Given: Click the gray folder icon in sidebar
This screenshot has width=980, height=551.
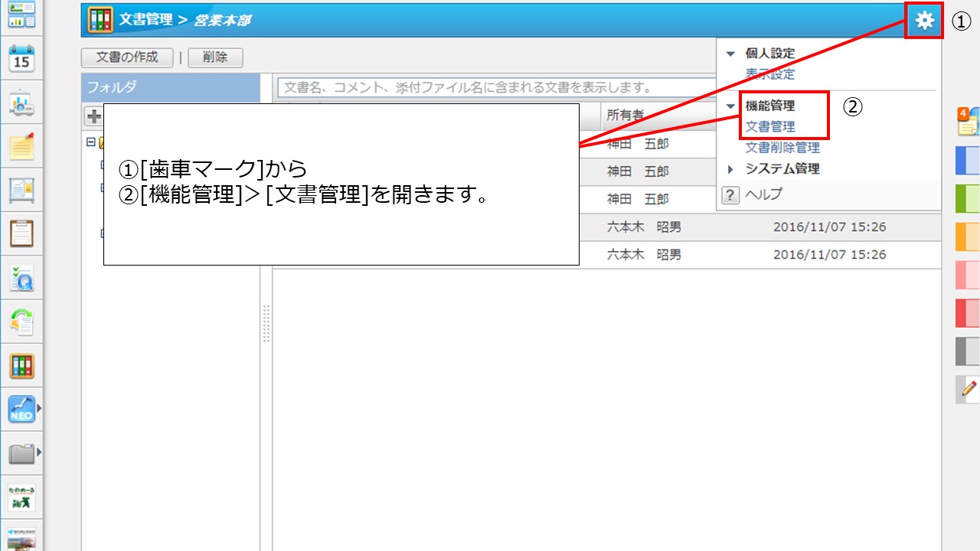Looking at the screenshot, I should click(21, 454).
